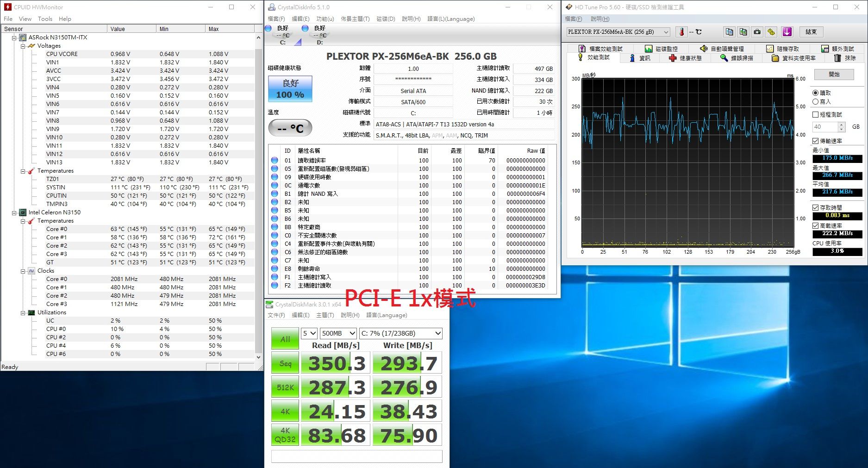The image size is (868, 468).
Task: Open 資料夾使用率 folder usage tab
Action: pos(794,58)
